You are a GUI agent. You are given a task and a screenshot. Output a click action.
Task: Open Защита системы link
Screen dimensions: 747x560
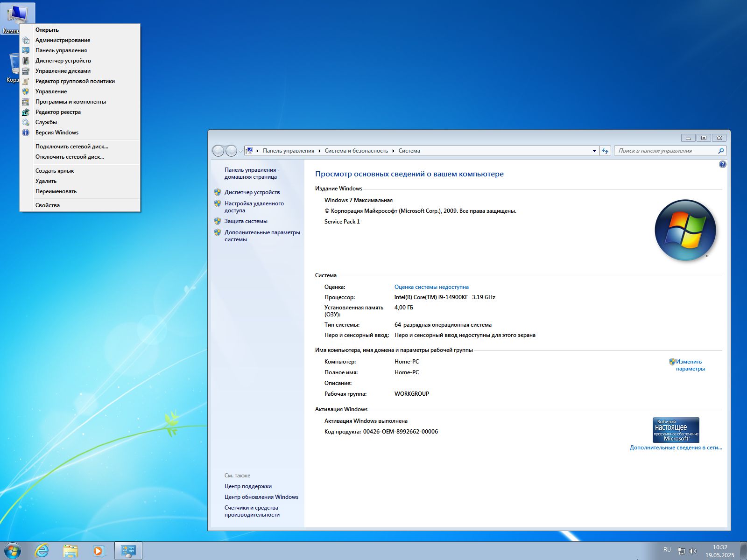point(246,221)
